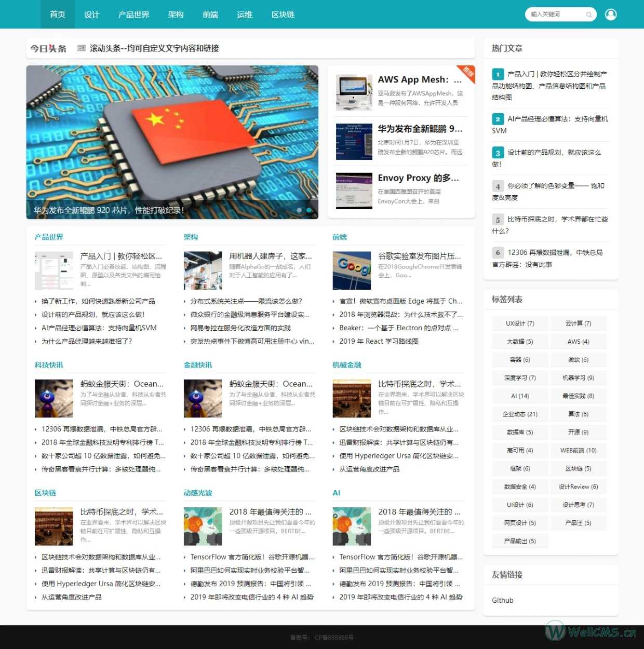
Task: Open the Envoy Proxy 的多… headline
Action: point(419,178)
